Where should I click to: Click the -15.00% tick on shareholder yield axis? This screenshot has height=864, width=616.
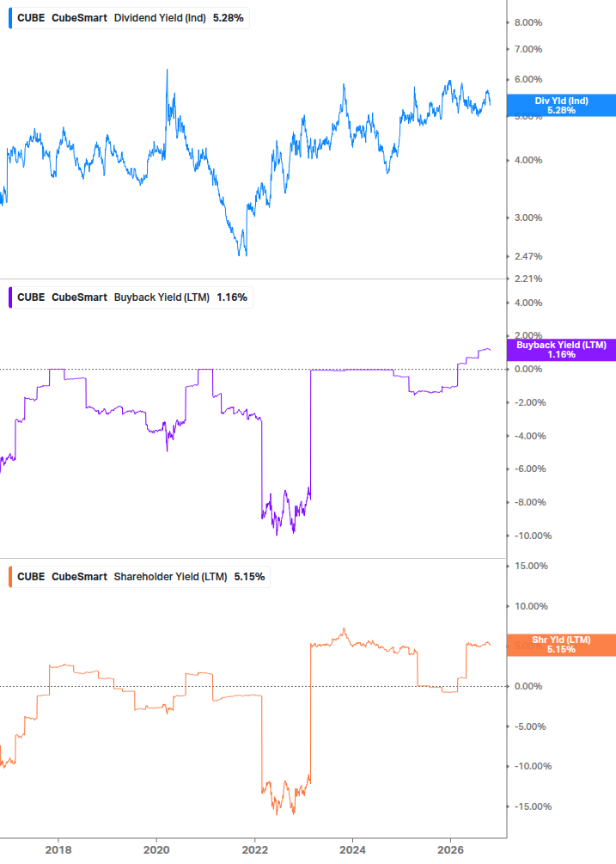(x=533, y=806)
